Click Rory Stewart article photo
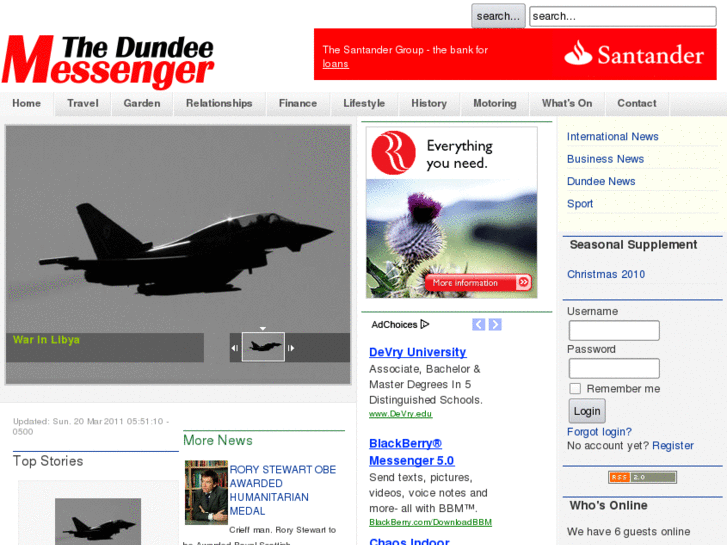 [206, 492]
